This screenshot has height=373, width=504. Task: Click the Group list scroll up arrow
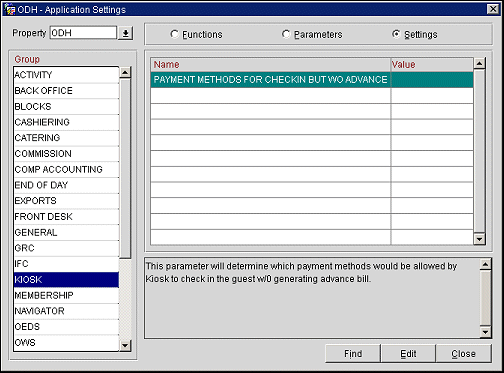click(x=125, y=72)
